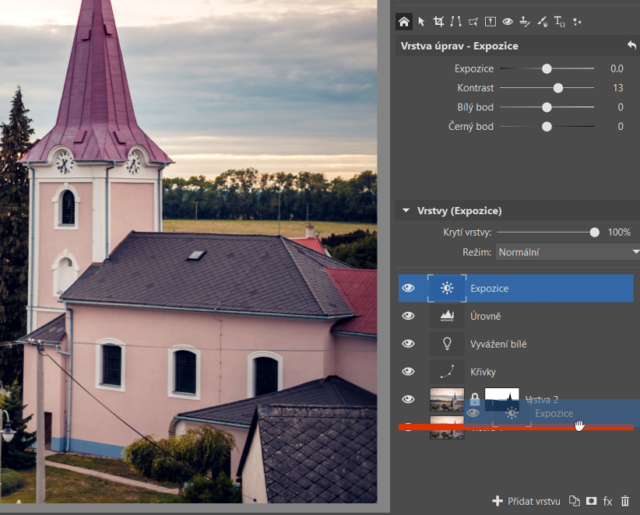Click the Vrstva 2 image thumbnail
This screenshot has width=640, height=515.
point(446,399)
